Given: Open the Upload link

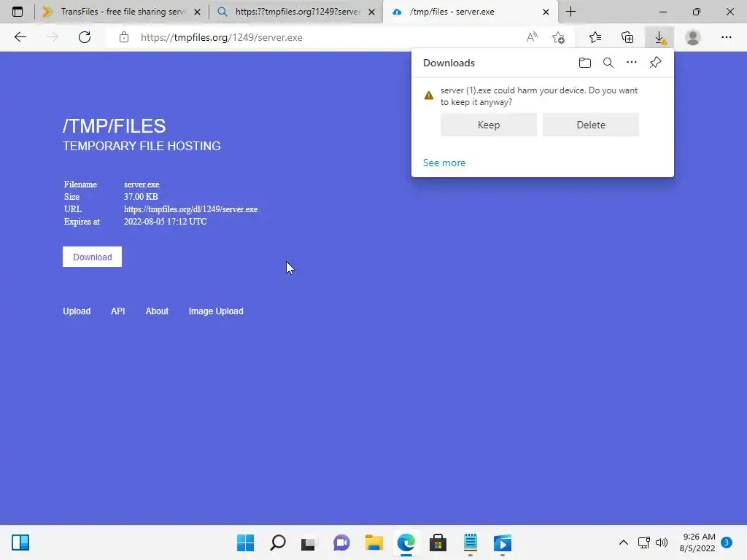Looking at the screenshot, I should tap(77, 311).
